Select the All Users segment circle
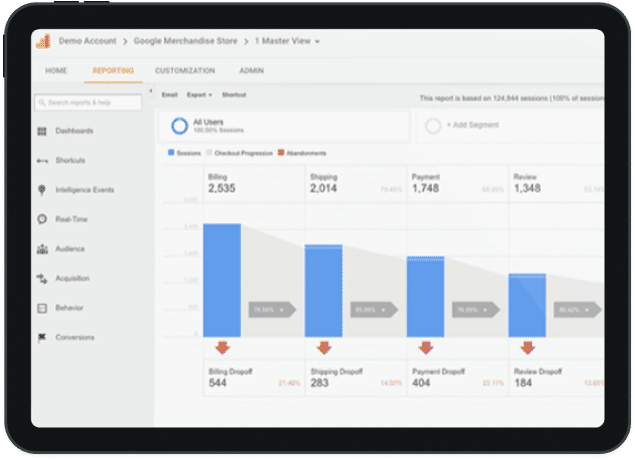 click(179, 126)
